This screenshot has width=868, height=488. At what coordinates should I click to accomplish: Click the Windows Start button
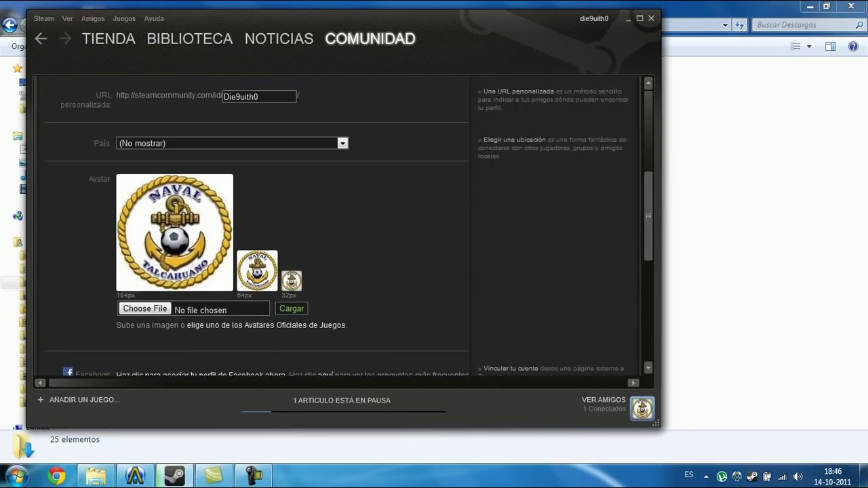[16, 476]
